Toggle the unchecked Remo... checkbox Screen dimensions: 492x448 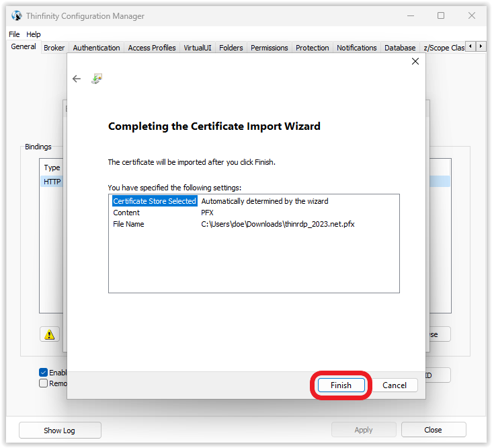point(43,383)
